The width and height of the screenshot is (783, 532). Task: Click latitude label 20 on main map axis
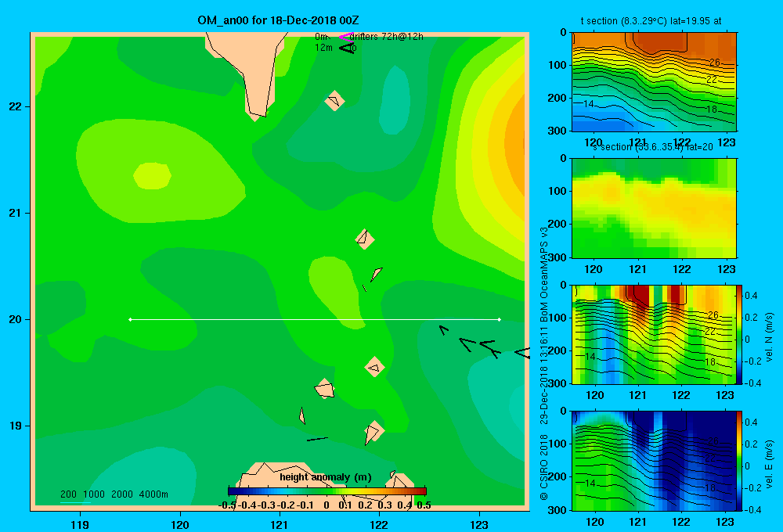[16, 319]
